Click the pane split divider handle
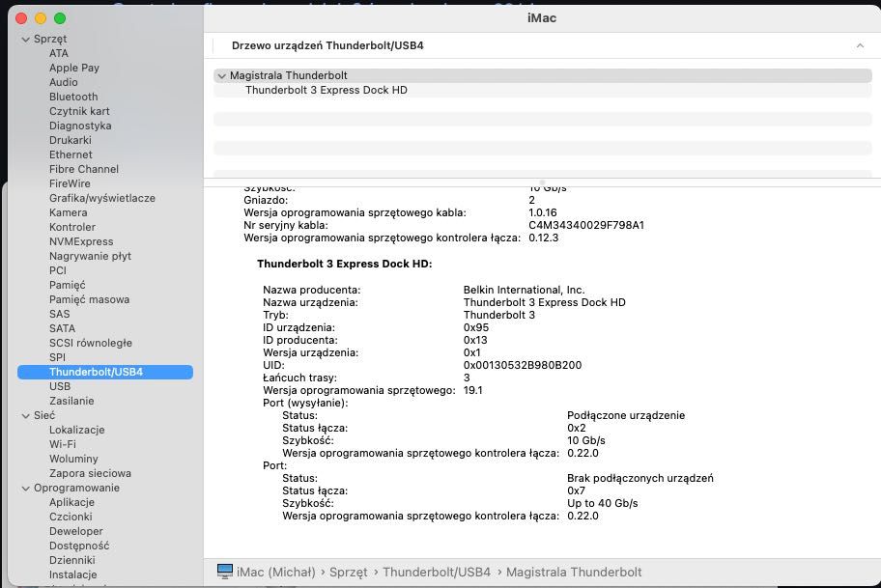The width and height of the screenshot is (881, 588). (542, 182)
